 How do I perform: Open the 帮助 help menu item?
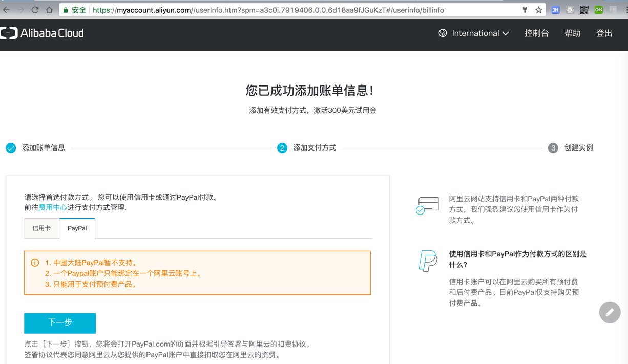(x=572, y=33)
